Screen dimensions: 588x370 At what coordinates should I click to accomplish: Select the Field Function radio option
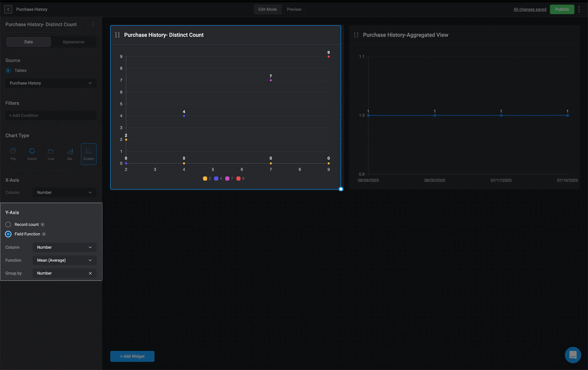click(8, 234)
